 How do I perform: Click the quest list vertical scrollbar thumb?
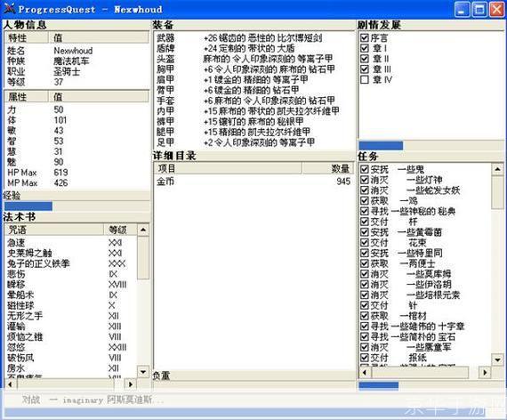pyautogui.click(x=497, y=192)
